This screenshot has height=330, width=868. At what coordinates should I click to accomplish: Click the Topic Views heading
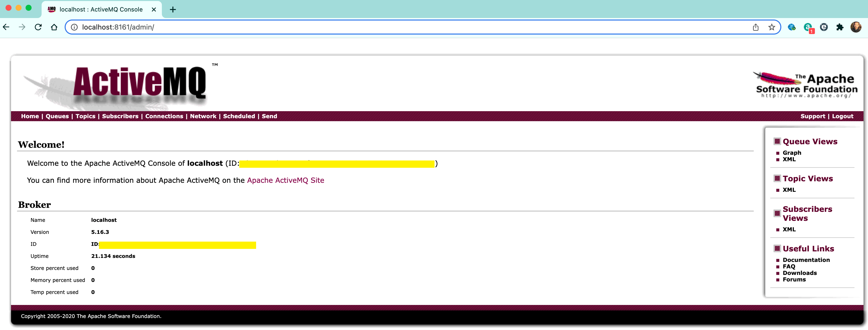pos(808,179)
